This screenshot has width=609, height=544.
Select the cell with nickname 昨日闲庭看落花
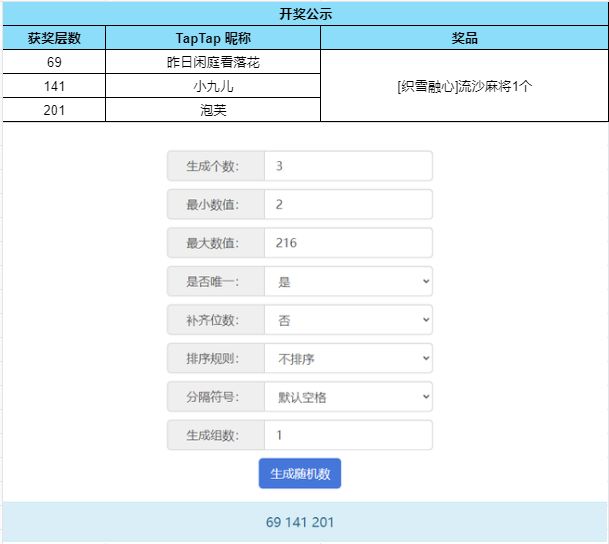tap(213, 62)
